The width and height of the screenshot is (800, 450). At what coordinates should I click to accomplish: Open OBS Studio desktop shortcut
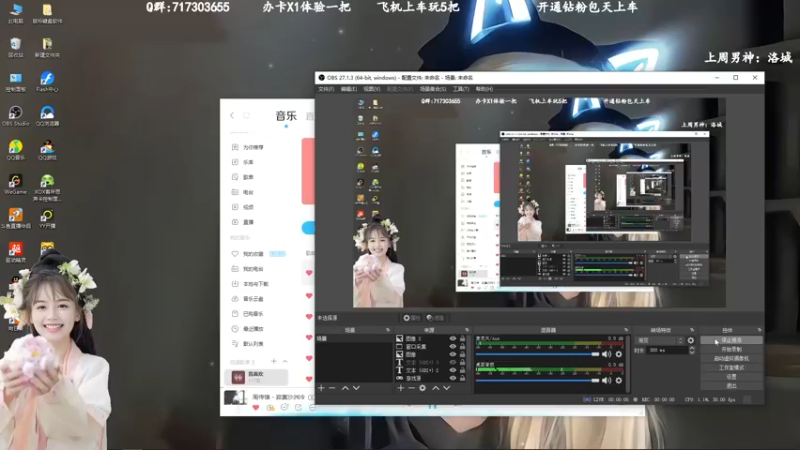click(15, 116)
